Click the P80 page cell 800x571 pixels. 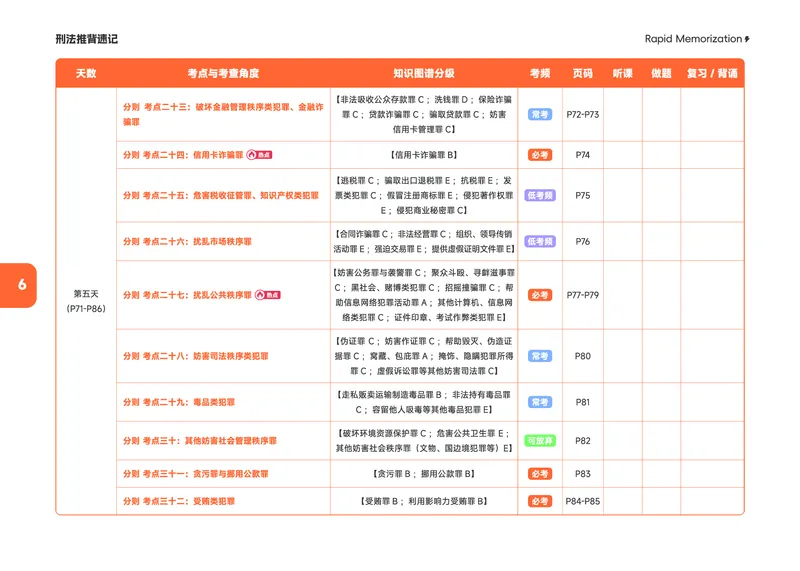click(x=583, y=356)
